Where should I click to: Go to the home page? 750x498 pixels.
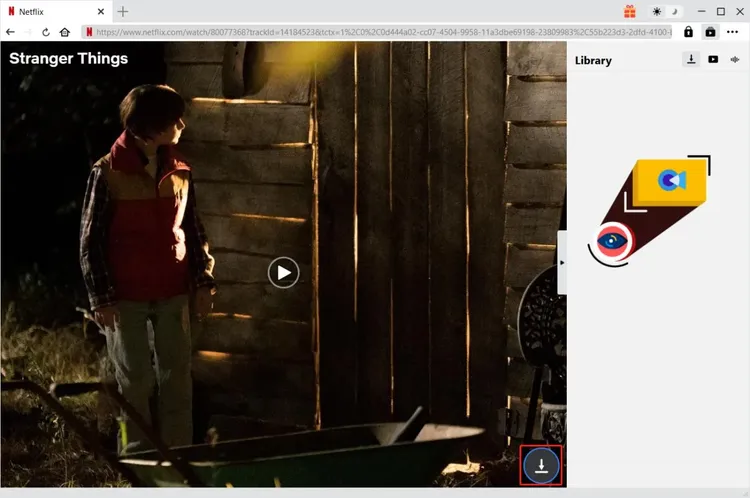click(x=65, y=32)
